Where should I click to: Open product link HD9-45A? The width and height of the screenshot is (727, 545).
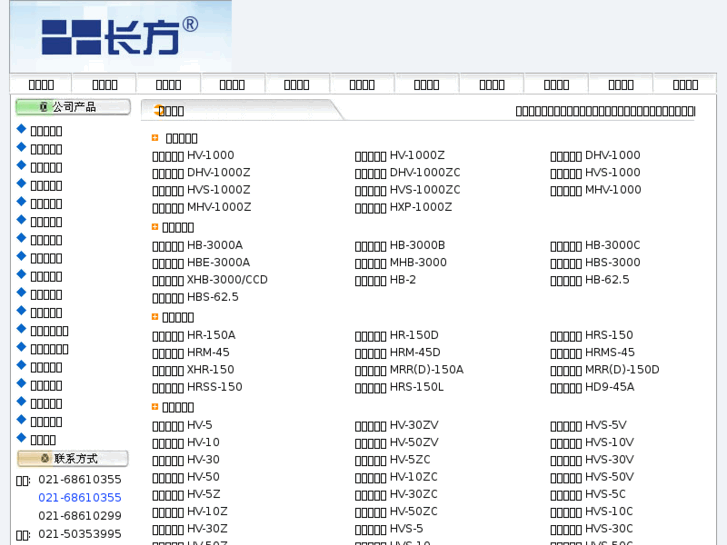(x=592, y=387)
